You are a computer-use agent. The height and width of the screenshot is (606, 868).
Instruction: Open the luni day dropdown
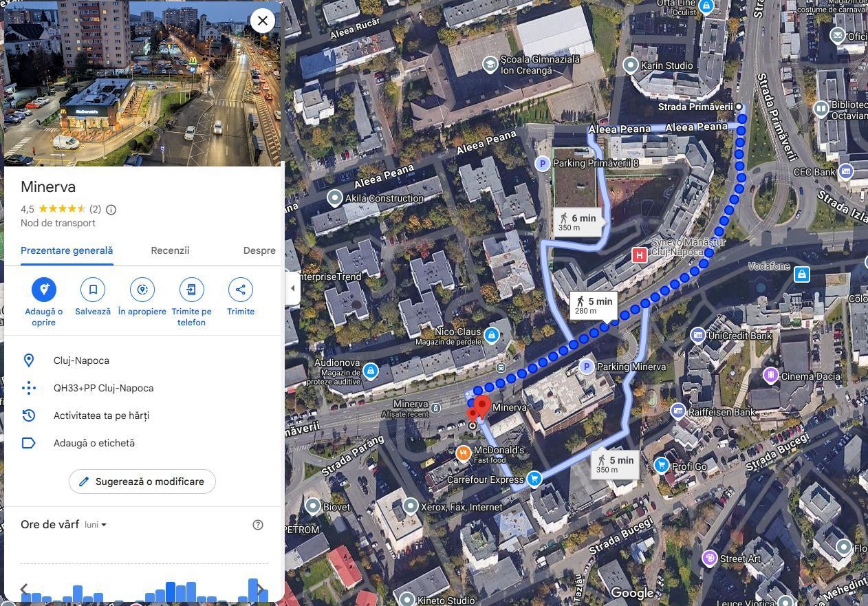click(96, 525)
